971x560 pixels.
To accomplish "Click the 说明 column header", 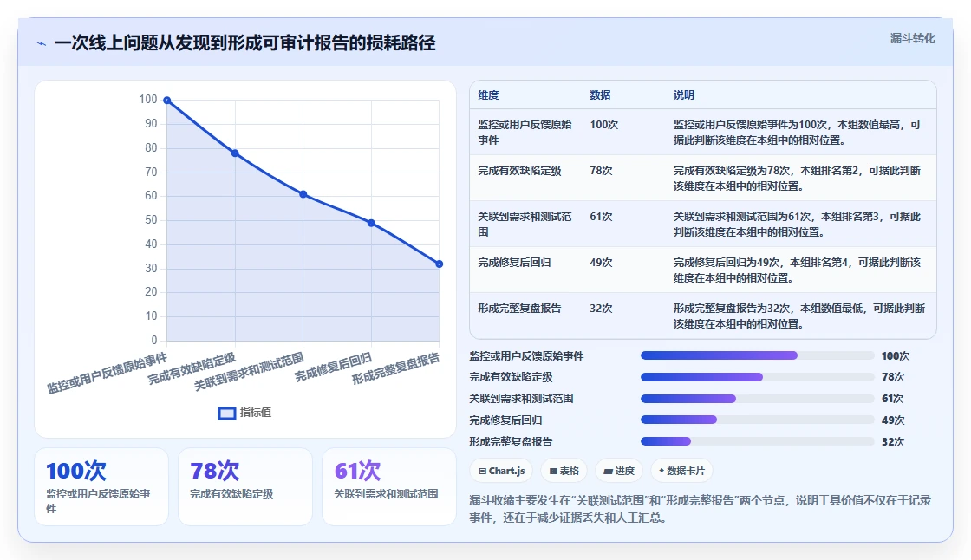I will click(x=684, y=94).
